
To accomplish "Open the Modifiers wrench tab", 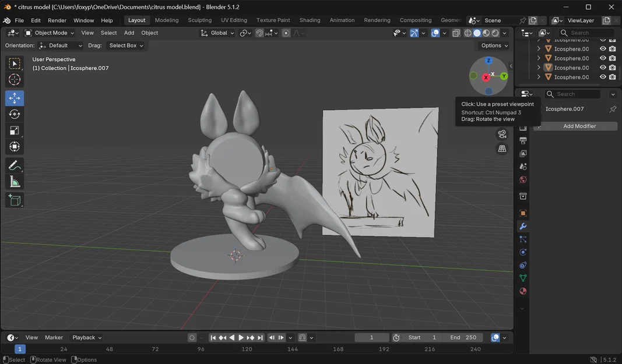I will pos(523,227).
